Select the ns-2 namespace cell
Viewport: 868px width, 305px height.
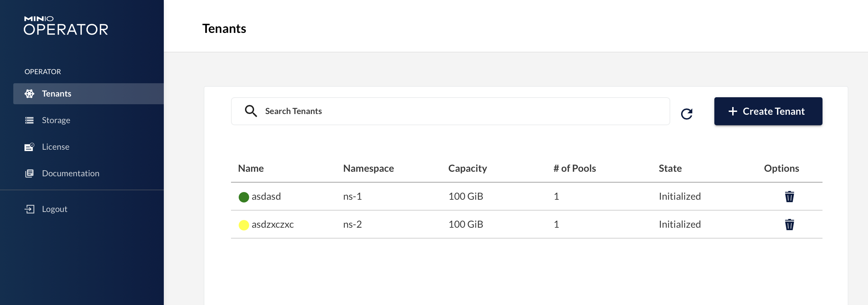352,225
